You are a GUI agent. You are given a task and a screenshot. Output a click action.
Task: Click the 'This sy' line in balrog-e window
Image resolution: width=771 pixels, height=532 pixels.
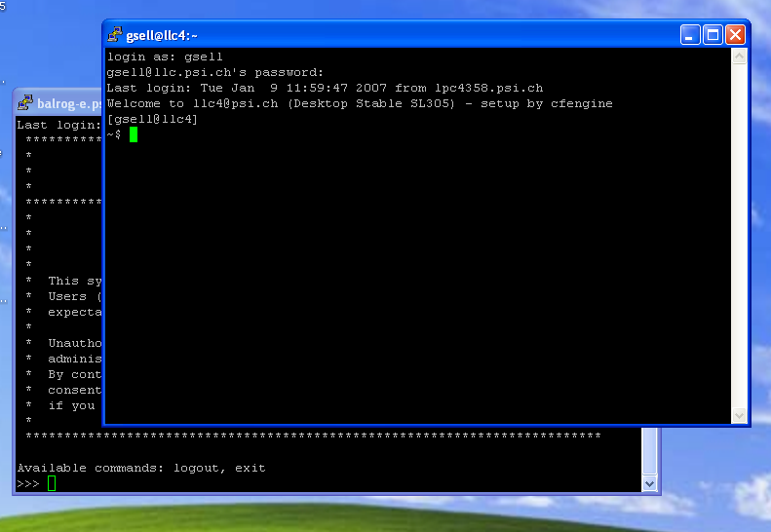[75, 281]
